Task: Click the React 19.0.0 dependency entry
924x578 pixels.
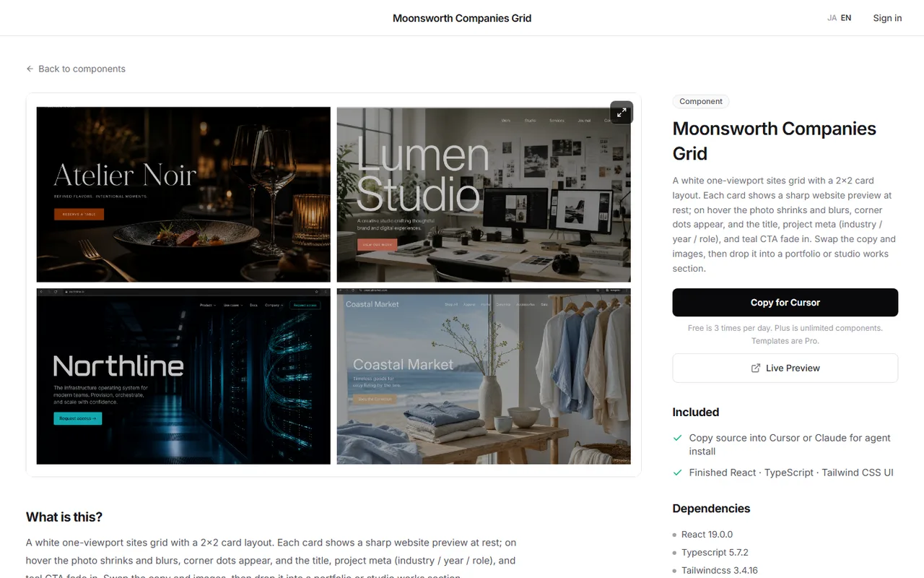Action: tap(707, 535)
